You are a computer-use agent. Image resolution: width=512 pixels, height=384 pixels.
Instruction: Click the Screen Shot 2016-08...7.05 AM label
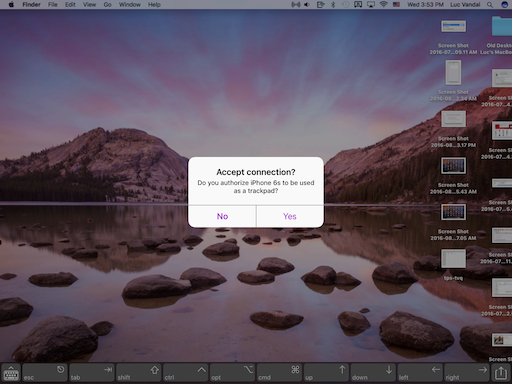click(x=453, y=235)
